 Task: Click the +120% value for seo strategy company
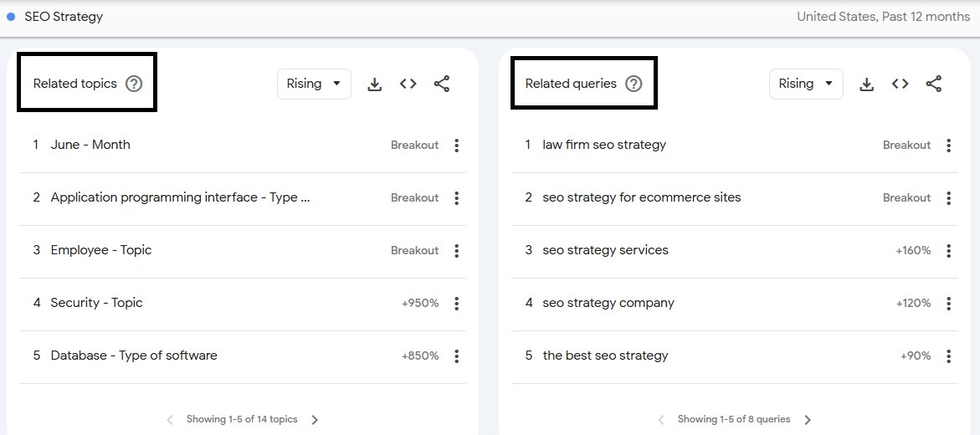coord(913,303)
